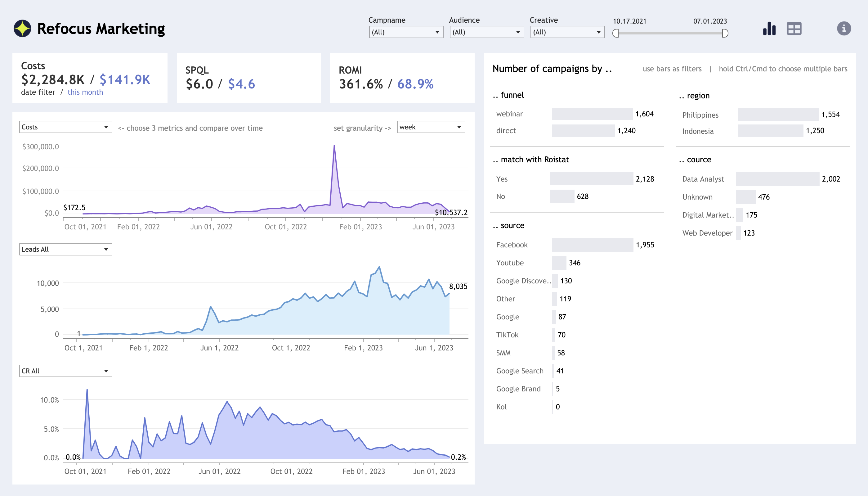Open the Creative filter dropdown
Image resolution: width=868 pixels, height=496 pixels.
coord(567,32)
